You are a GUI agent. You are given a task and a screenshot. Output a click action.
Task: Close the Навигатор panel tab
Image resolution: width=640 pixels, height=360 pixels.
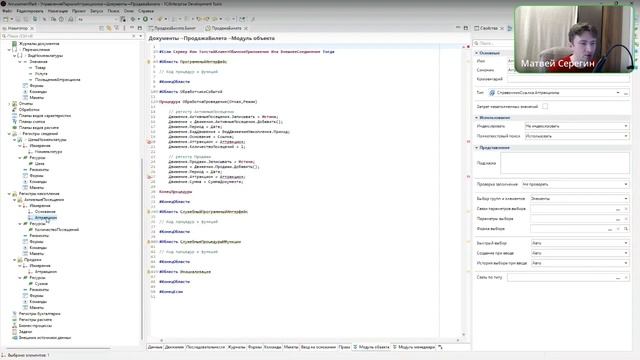tap(32, 28)
